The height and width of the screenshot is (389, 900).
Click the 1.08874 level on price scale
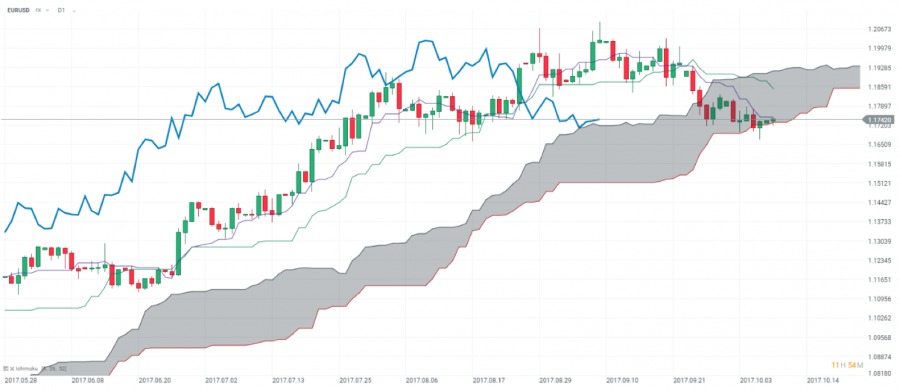[879, 357]
